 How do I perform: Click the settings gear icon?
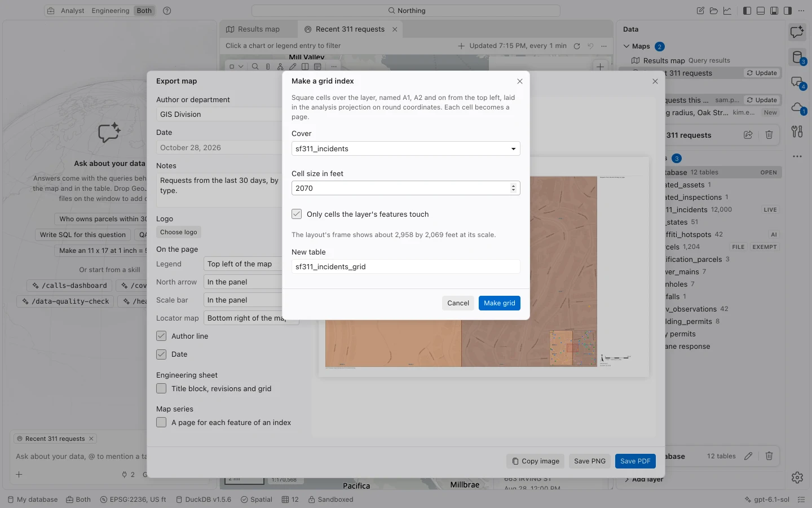[x=797, y=478]
